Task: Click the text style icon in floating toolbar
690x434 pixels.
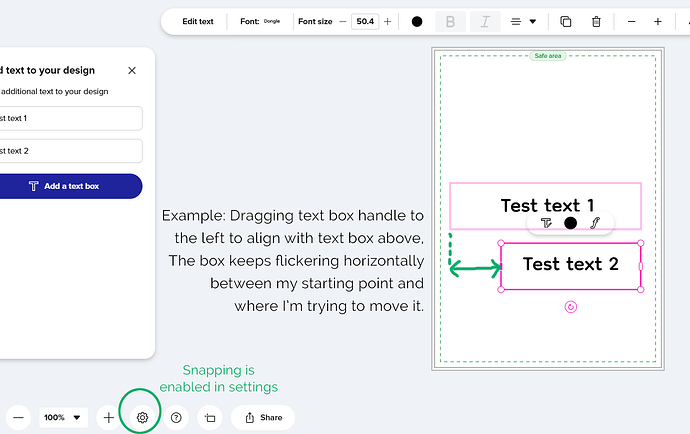Action: [x=546, y=223]
